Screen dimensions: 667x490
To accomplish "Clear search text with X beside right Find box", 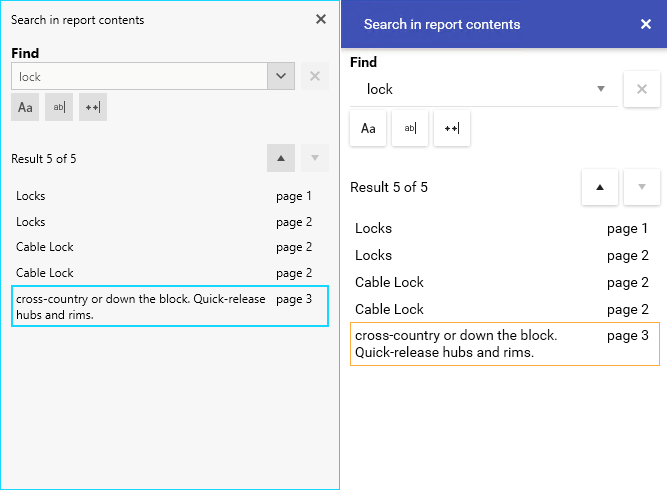I will click(x=642, y=89).
